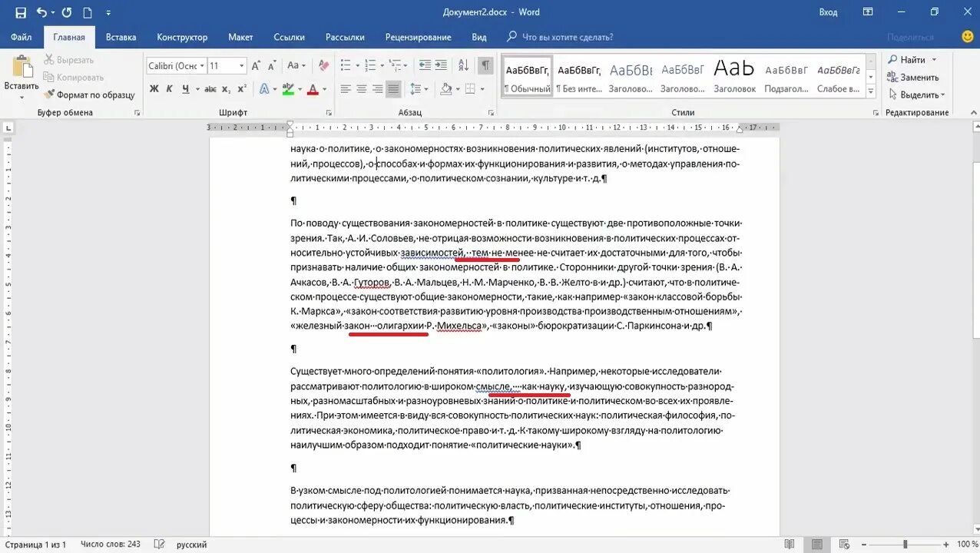Image resolution: width=980 pixels, height=553 pixels.
Task: Toggle the paragraph marks ¶ display
Action: click(x=485, y=66)
